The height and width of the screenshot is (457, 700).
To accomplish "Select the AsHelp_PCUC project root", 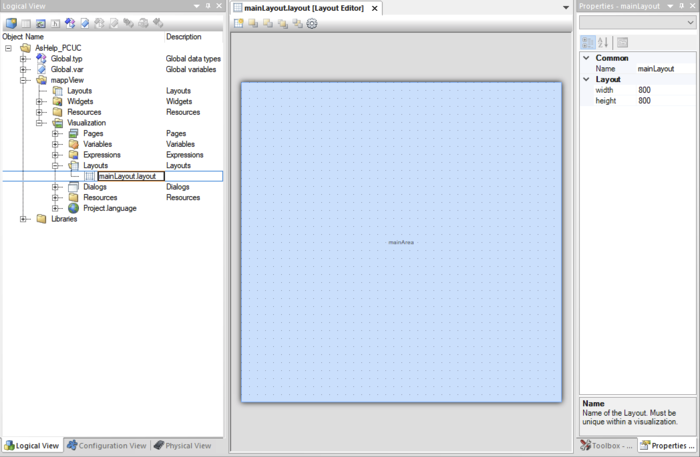I will [58, 48].
